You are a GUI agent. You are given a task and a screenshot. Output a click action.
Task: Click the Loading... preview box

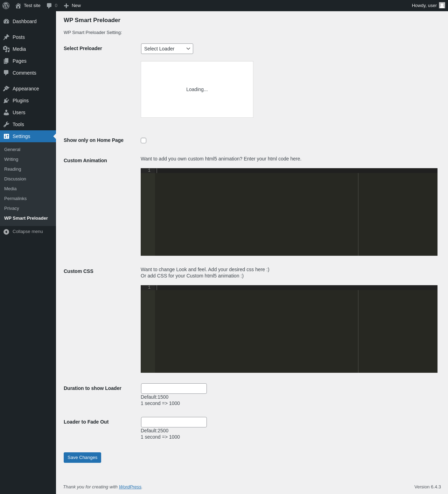click(197, 89)
